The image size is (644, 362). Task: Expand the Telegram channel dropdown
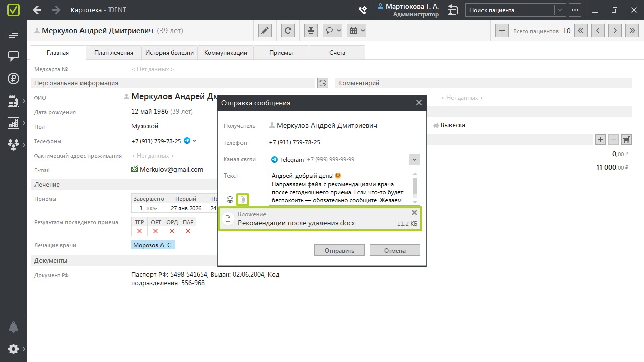point(414,160)
